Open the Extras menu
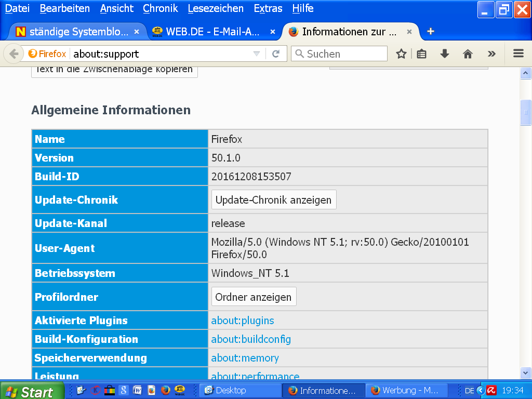The width and height of the screenshot is (532, 399). pyautogui.click(x=268, y=8)
